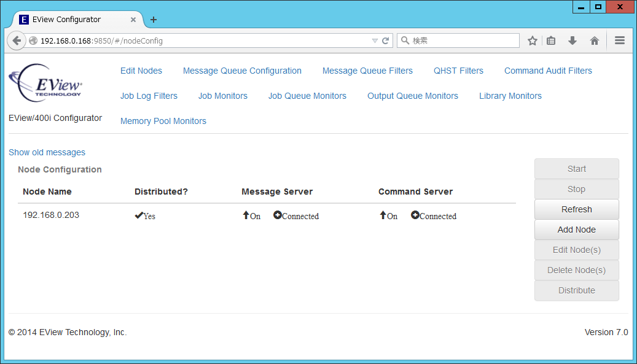Open Job Queue Monitors page
Image resolution: width=637 pixels, height=364 pixels.
tap(307, 96)
